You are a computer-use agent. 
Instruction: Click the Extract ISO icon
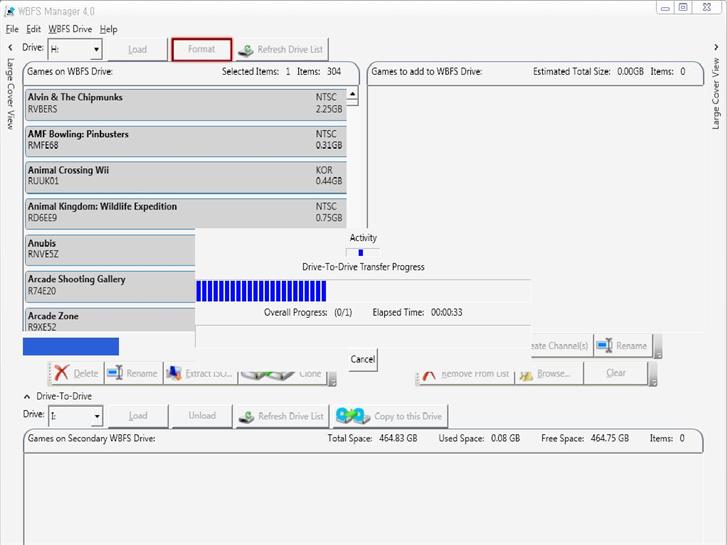pyautogui.click(x=175, y=373)
